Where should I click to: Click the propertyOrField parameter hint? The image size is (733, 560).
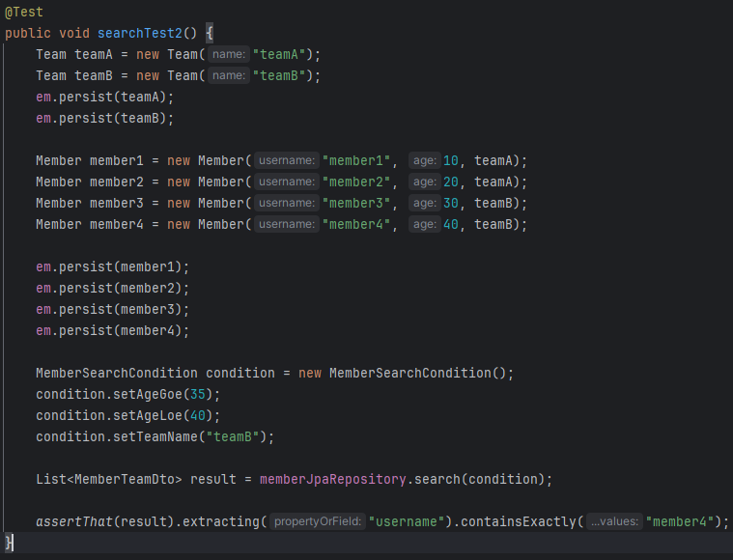[x=318, y=521]
